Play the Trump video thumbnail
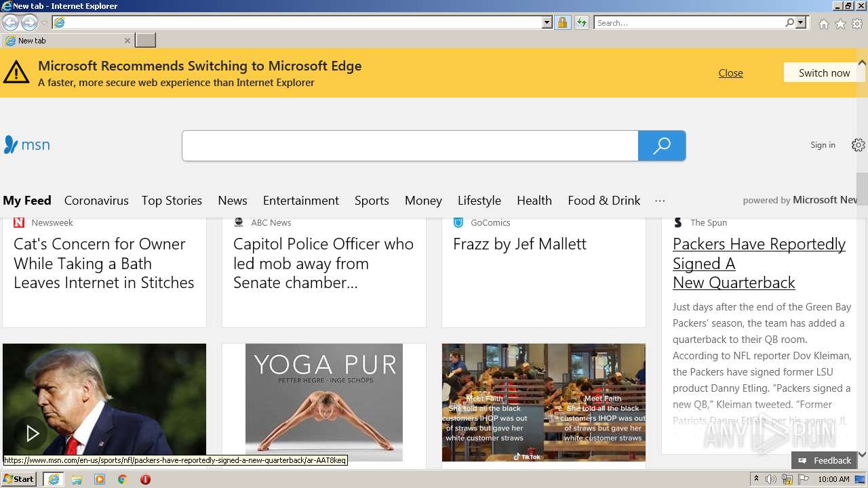The height and width of the screenshot is (488, 868). [x=33, y=433]
